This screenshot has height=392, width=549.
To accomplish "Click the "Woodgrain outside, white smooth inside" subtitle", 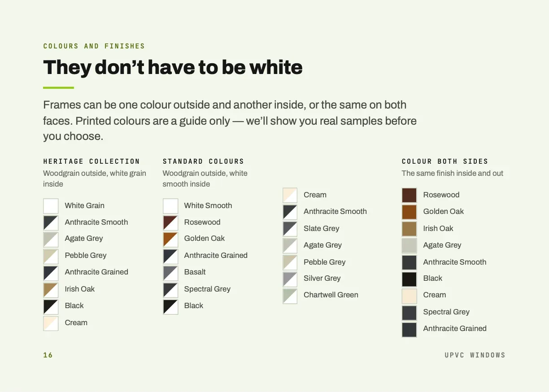I will click(205, 179).
